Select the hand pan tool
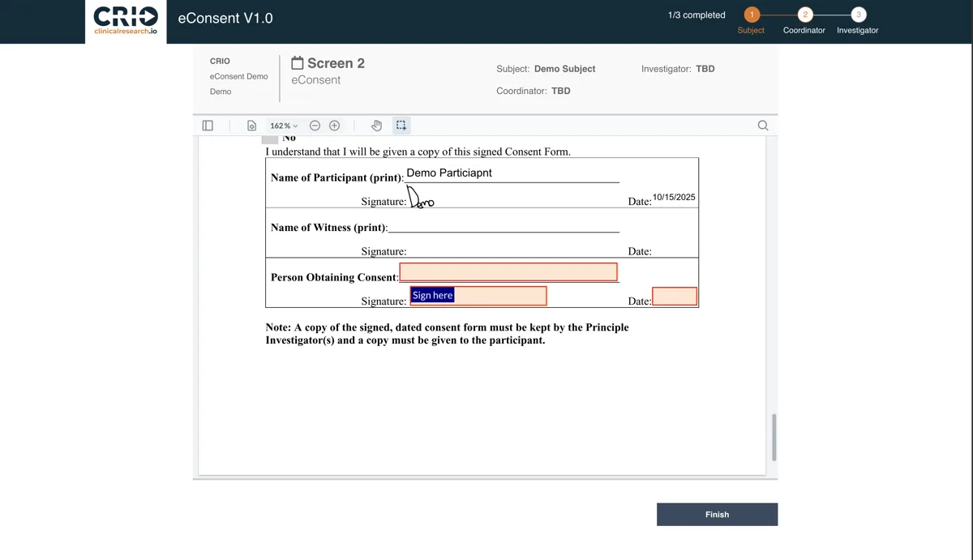973x560 pixels. 376,126
